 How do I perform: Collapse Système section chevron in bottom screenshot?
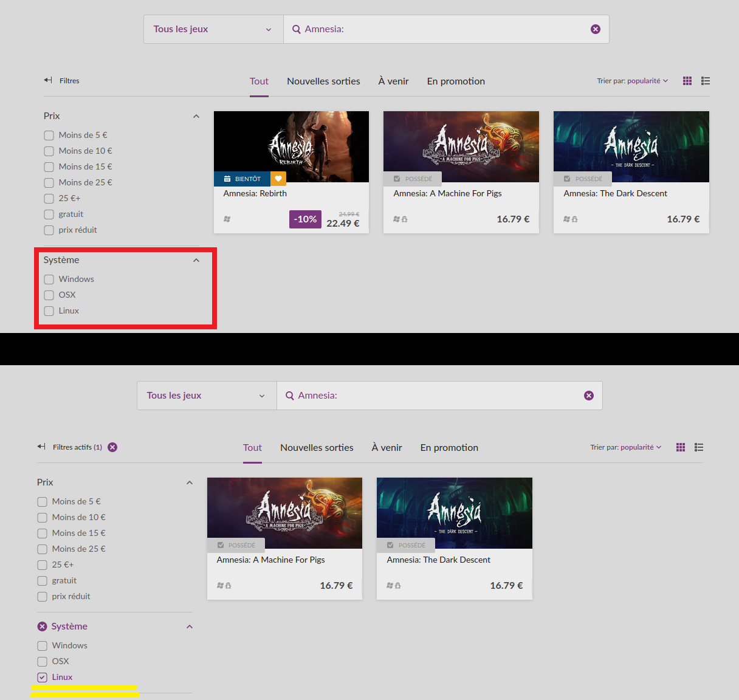[x=190, y=626]
